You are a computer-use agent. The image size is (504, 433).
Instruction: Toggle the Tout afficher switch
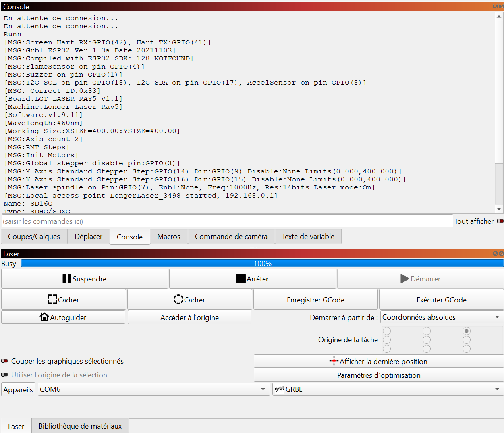pos(500,221)
